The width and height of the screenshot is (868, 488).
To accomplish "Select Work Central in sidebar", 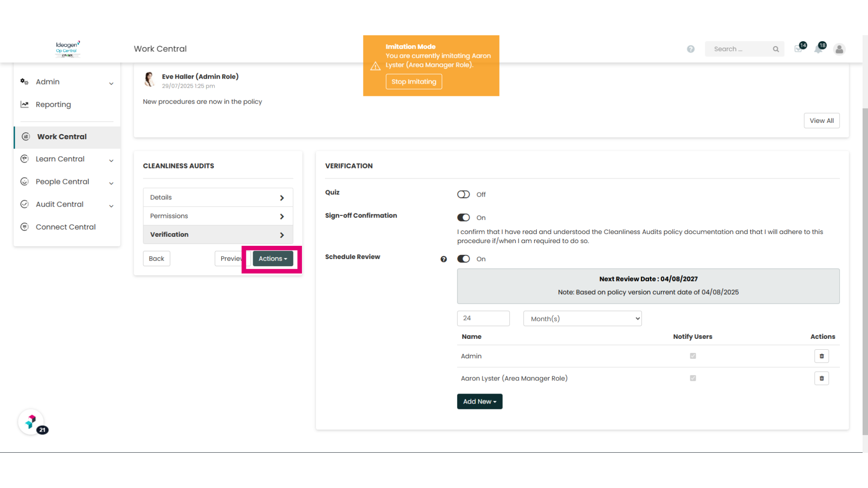I will click(x=67, y=137).
